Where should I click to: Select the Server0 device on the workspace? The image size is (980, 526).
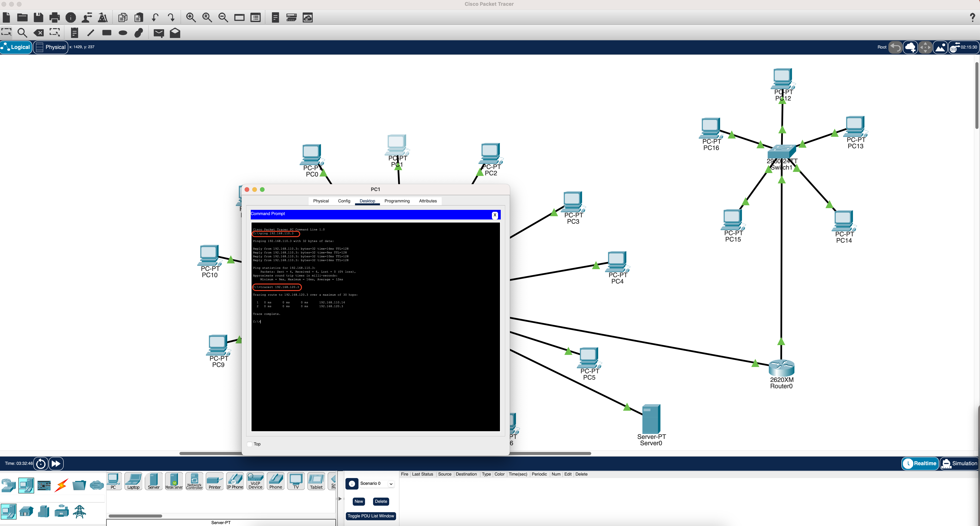651,419
